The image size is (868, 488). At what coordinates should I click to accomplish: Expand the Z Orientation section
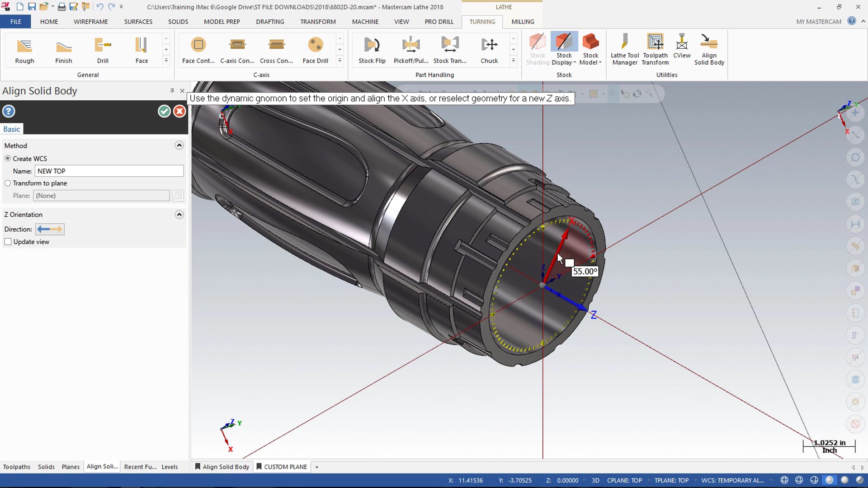[x=179, y=214]
